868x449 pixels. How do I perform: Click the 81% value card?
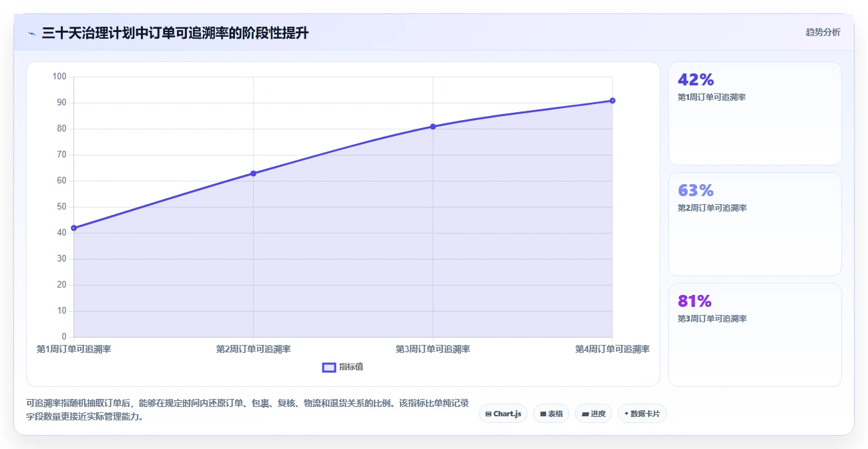coord(754,335)
